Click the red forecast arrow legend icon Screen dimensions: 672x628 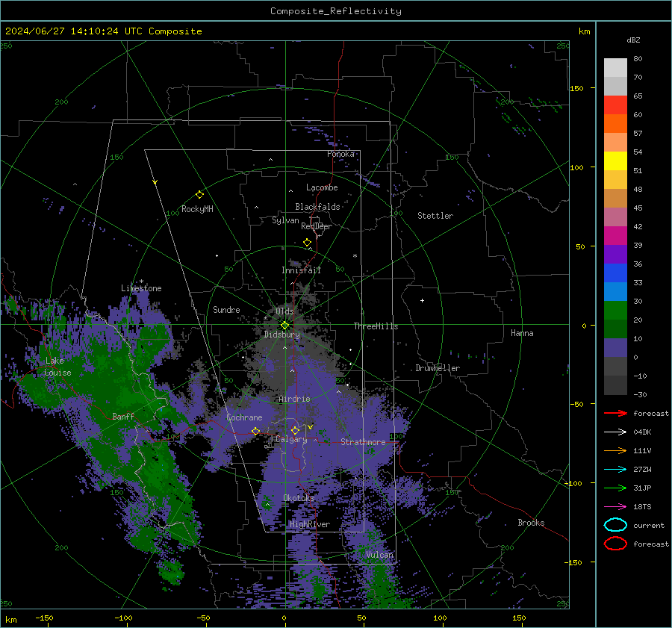click(x=615, y=413)
